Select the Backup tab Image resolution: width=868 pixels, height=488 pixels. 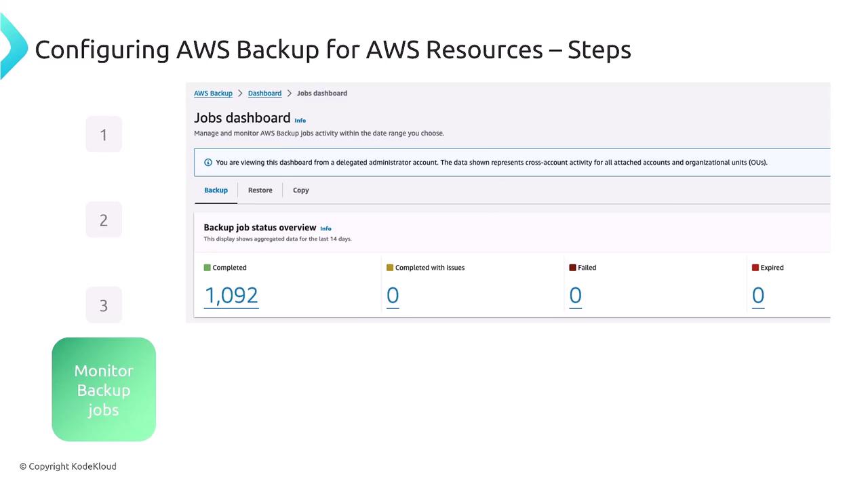[x=216, y=190]
